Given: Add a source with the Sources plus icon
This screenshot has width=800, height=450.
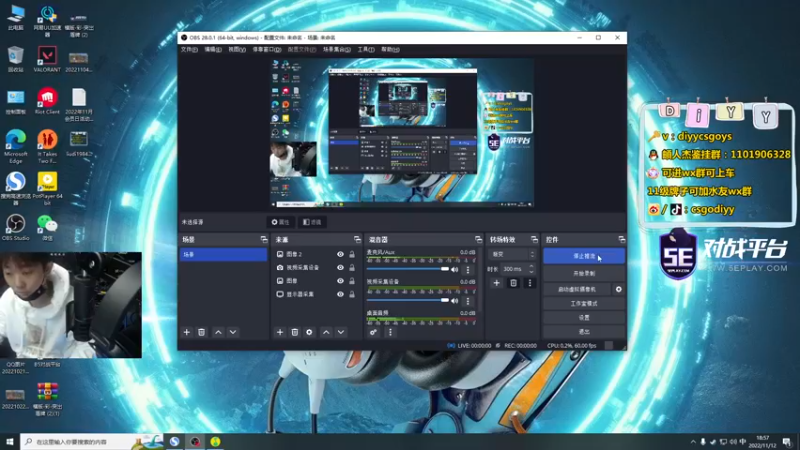Looking at the screenshot, I should pos(280,332).
